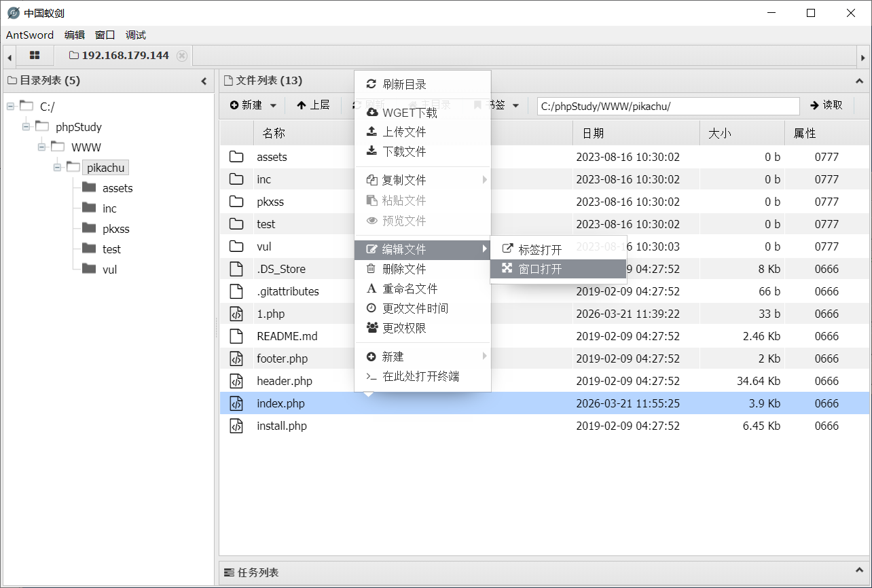The height and width of the screenshot is (588, 872).
Task: Choose 更改文件时间 from the context menu
Action: [x=422, y=308]
